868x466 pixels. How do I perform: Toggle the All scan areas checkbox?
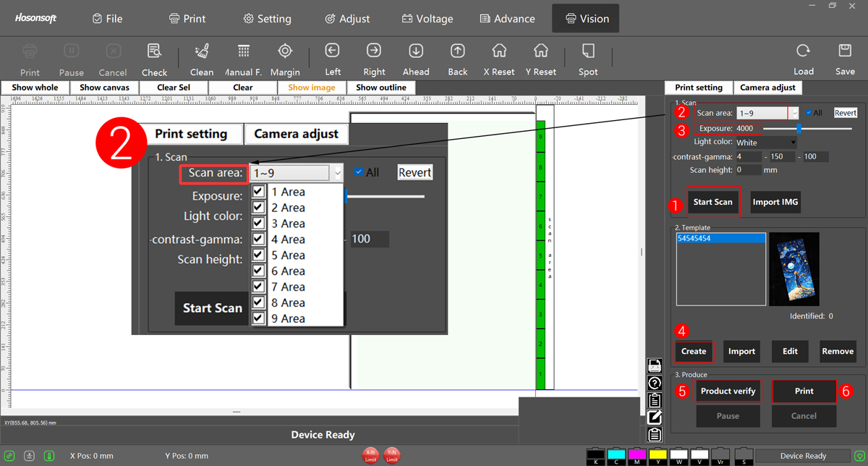[x=809, y=113]
